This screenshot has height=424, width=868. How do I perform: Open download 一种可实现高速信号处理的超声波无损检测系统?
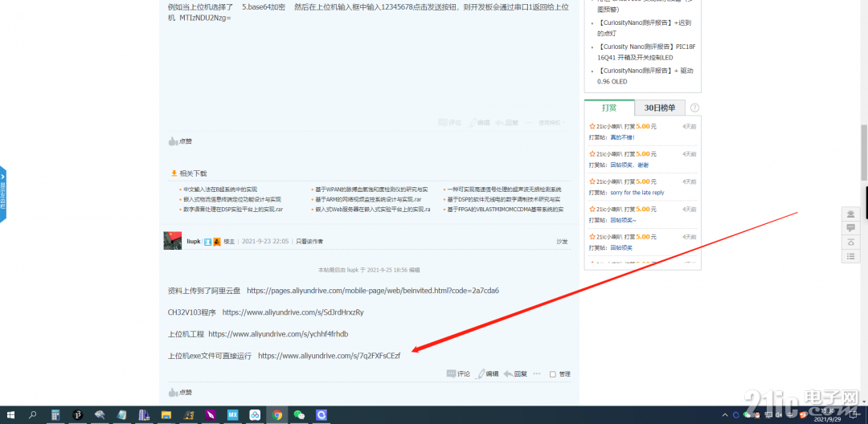click(x=504, y=190)
